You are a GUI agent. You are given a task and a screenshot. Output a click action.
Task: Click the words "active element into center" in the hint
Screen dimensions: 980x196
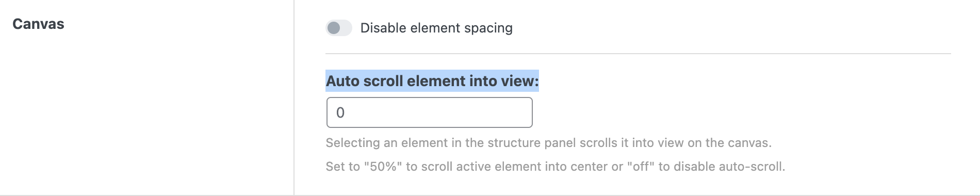[x=526, y=167]
